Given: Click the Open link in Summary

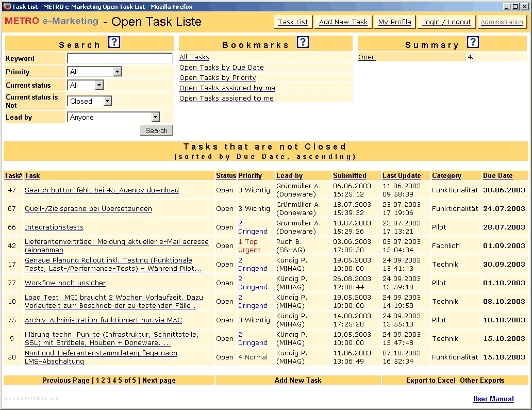Looking at the screenshot, I should 367,57.
